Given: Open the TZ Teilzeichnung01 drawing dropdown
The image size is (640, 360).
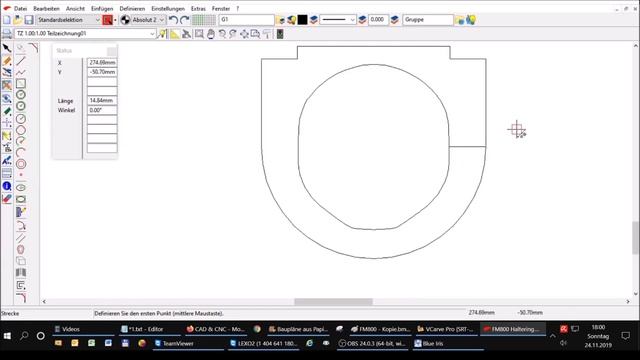Looking at the screenshot, I should pos(85,33).
